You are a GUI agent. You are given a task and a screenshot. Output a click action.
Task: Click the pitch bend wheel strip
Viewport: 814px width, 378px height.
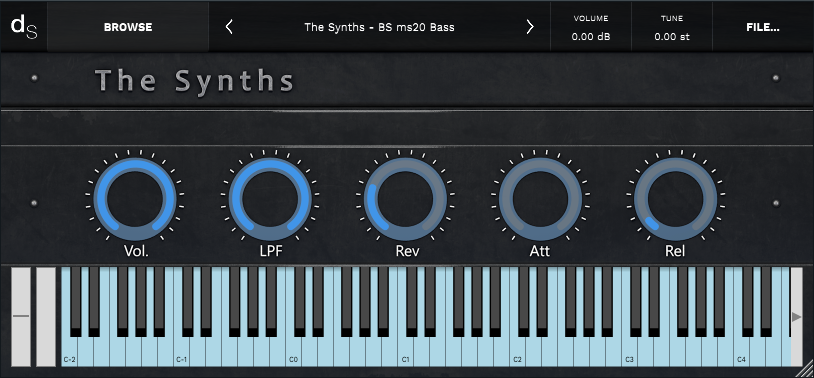coord(21,317)
